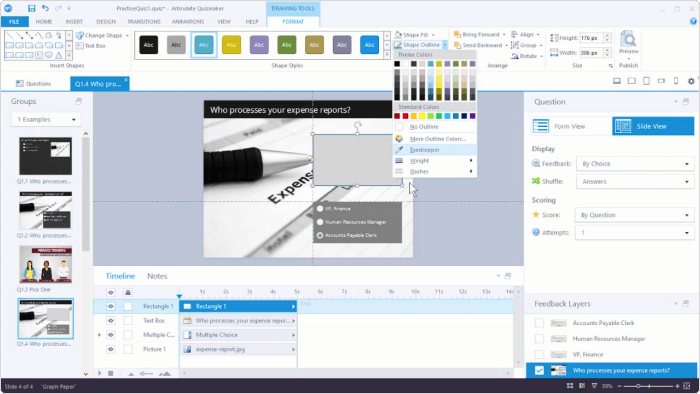700x394 pixels.
Task: Click the settings gear icon above the slide
Action: tap(691, 81)
